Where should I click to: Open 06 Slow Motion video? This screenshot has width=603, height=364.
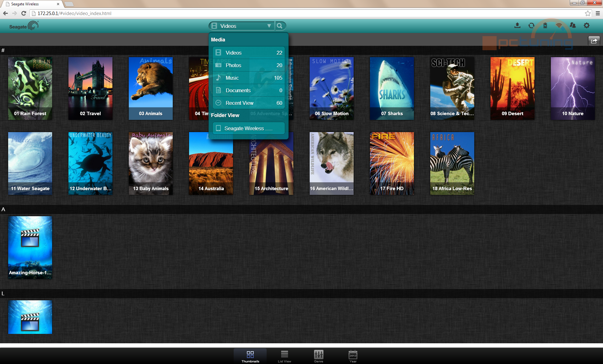[332, 88]
